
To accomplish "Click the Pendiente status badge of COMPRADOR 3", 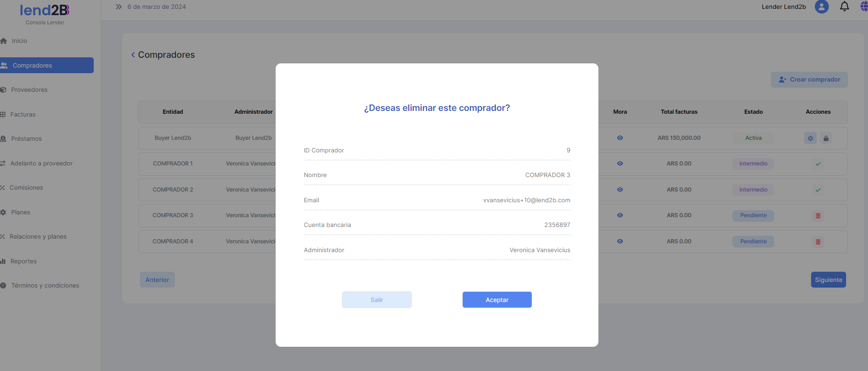I will click(x=753, y=215).
